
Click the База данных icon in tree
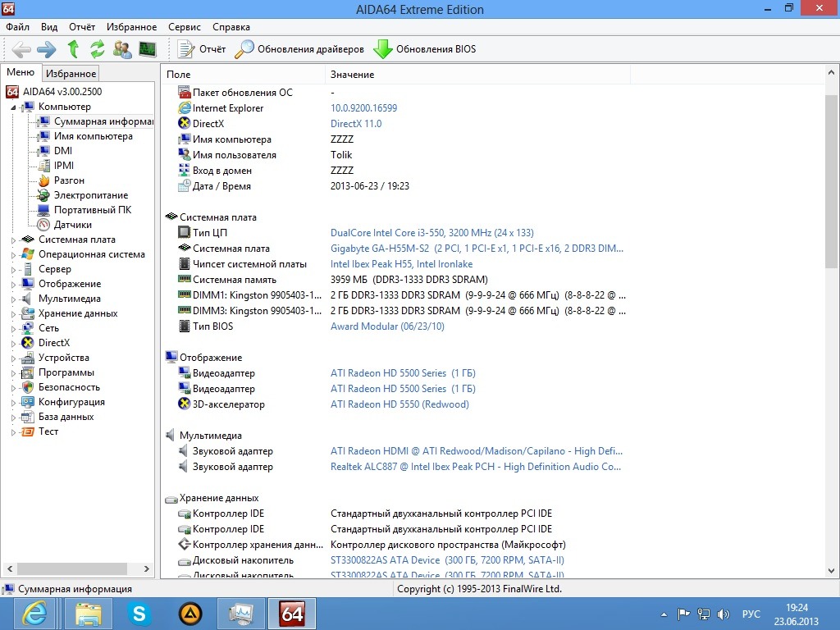pyautogui.click(x=28, y=417)
